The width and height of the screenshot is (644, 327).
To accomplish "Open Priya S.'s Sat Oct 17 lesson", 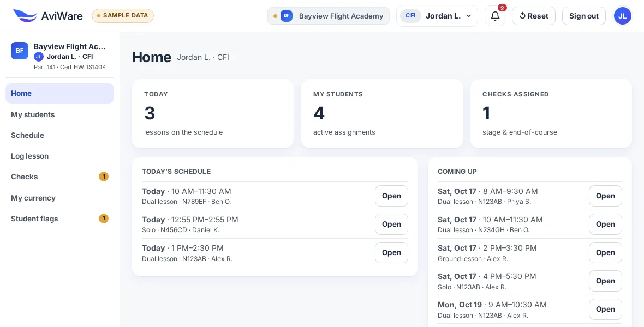I will tap(605, 196).
